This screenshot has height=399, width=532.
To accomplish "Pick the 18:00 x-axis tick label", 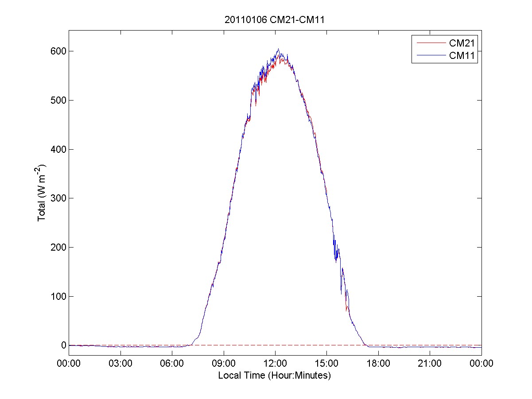I will [378, 364].
